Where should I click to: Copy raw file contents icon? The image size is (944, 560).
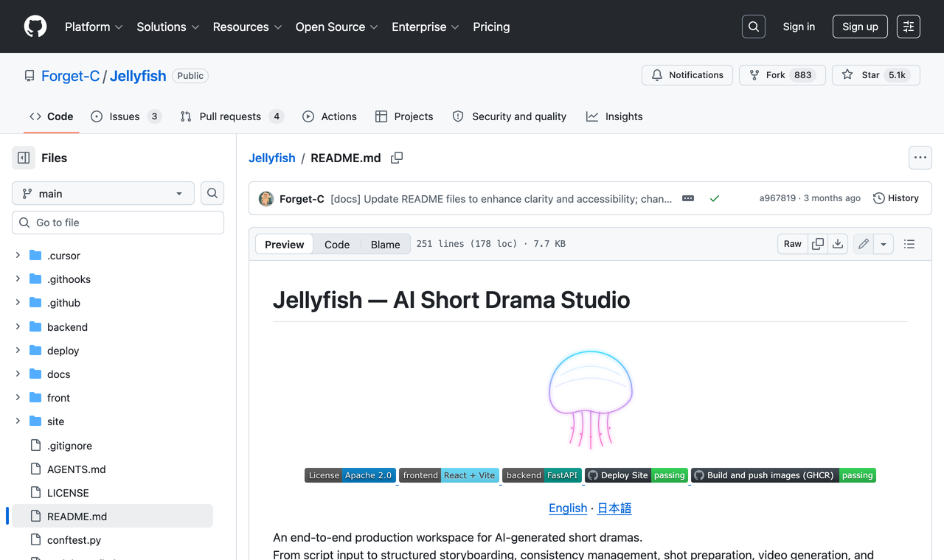818,244
